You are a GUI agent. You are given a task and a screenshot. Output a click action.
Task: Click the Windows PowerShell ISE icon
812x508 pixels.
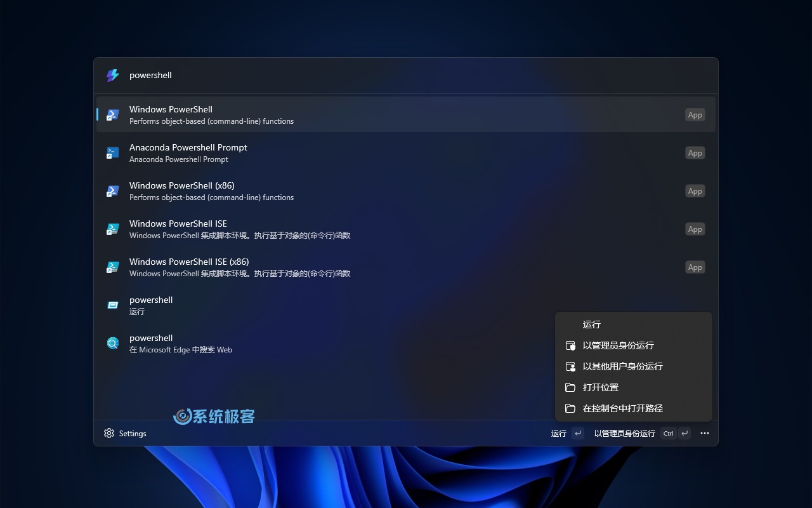coord(112,229)
